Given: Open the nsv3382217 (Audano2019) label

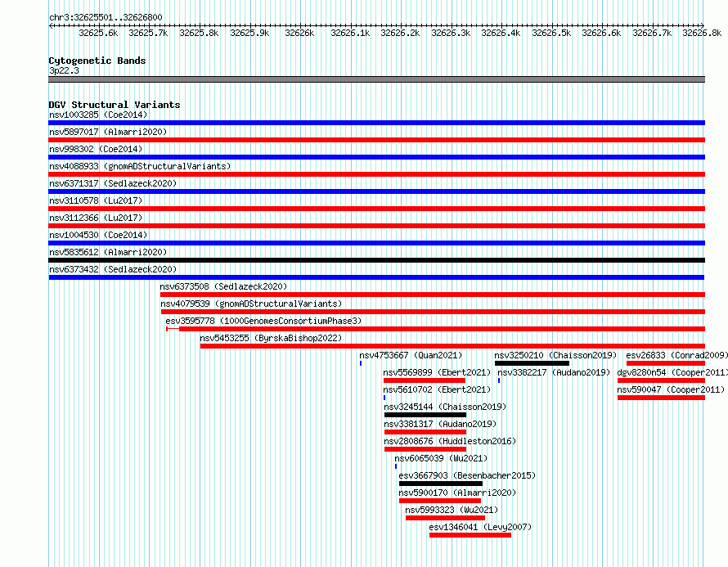Looking at the screenshot, I should (x=554, y=372).
